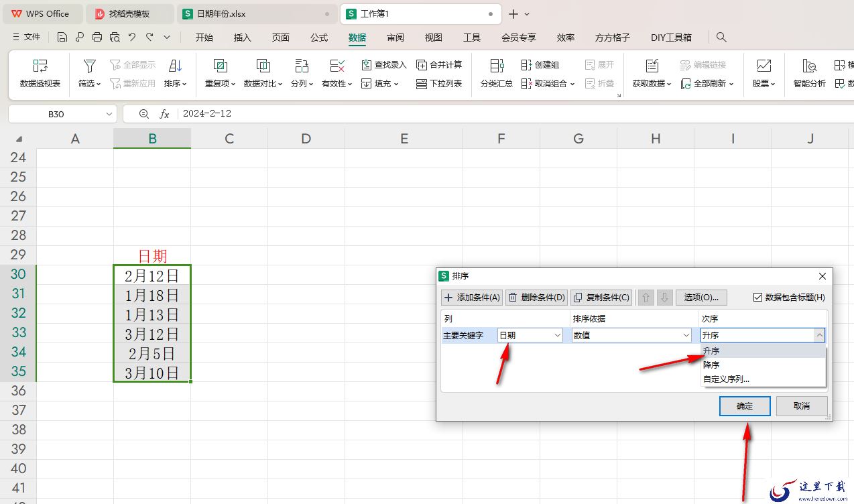Click 复制条件(C) copy condition button
The image size is (854, 504).
coord(601,297)
